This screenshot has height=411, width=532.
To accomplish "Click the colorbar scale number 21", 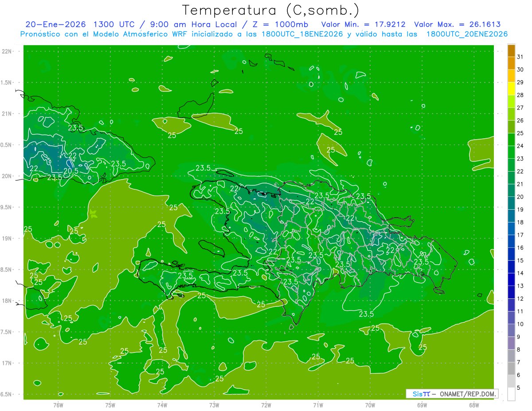I will (520, 184).
